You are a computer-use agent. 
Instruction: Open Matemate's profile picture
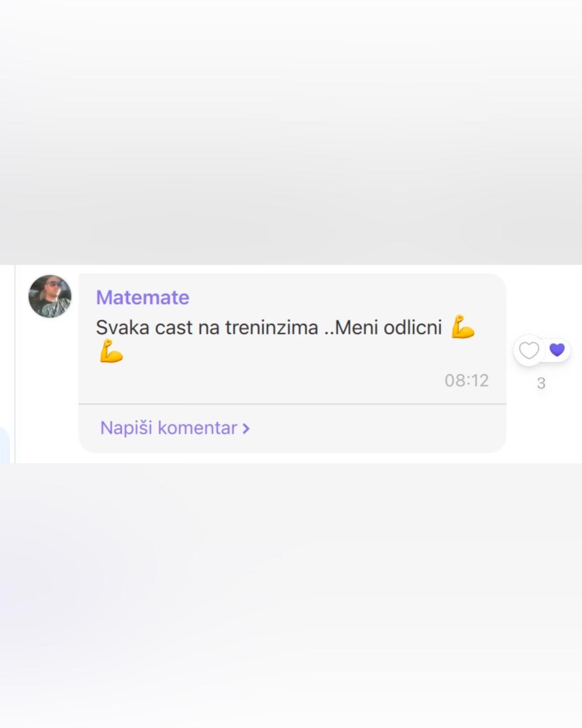click(50, 296)
